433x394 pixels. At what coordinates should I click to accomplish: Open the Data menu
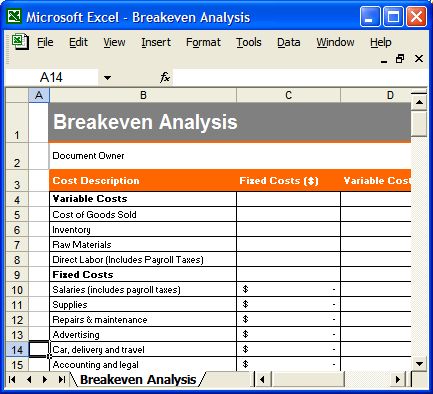(289, 42)
